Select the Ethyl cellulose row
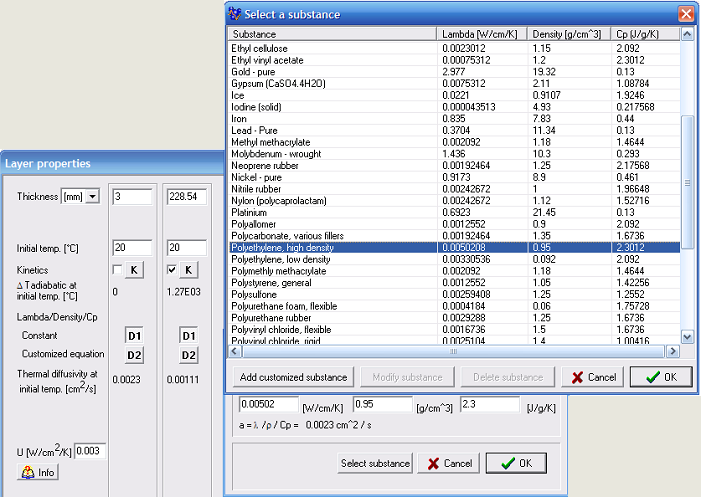The image size is (701, 497). (x=455, y=48)
